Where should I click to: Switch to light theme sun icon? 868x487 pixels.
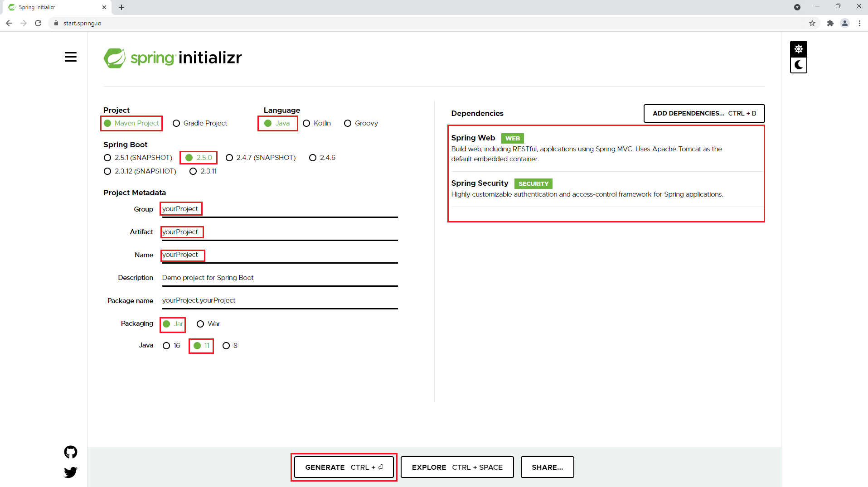point(798,49)
